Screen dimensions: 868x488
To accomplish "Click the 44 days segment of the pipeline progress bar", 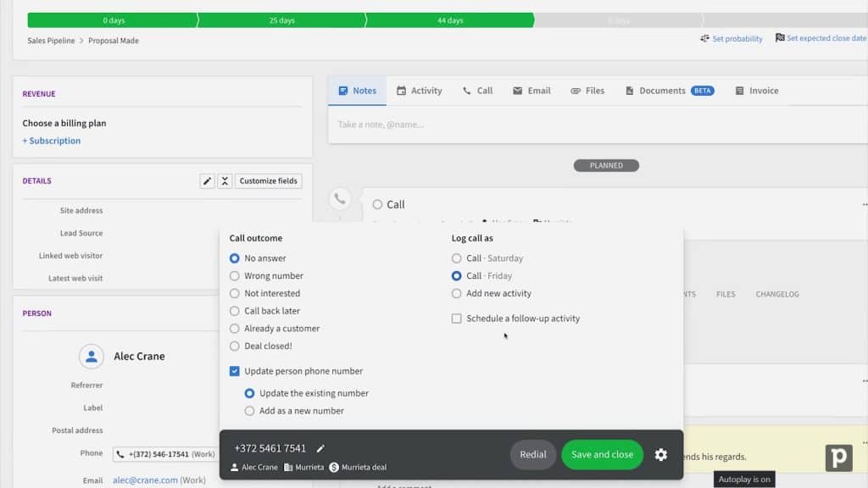I will [449, 19].
